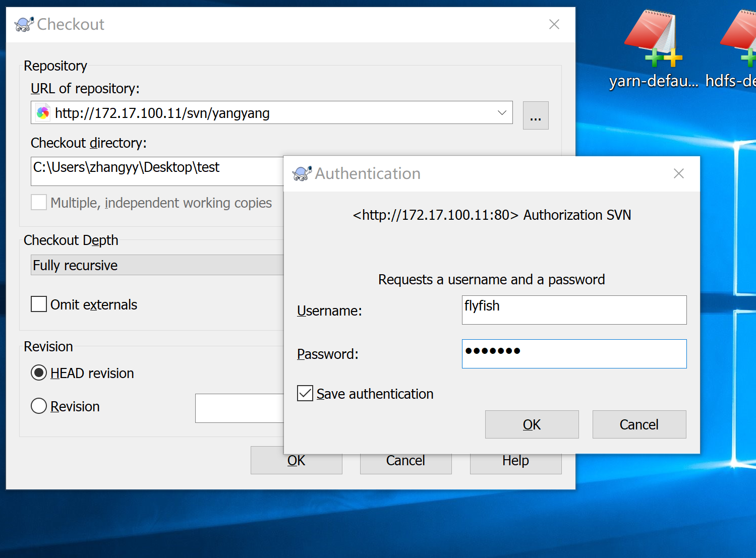Click the 'Checkout directory:' label
This screenshot has height=558, width=756.
[x=89, y=143]
